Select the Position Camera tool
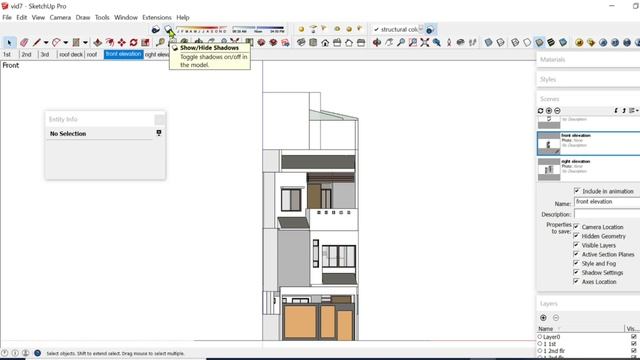Screen dimensions: 640x360 (x=449, y=42)
